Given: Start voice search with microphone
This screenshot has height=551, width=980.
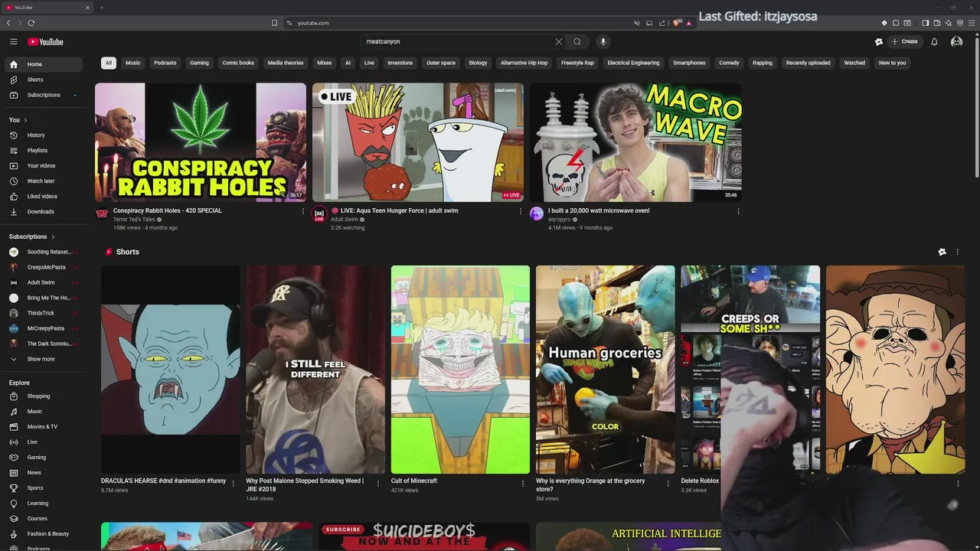Looking at the screenshot, I should [603, 41].
